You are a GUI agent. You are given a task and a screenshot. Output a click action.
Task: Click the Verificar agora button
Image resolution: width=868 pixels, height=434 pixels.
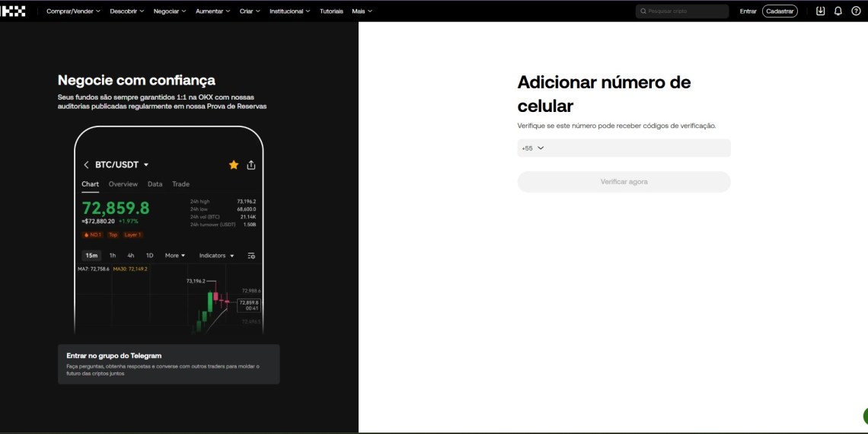click(x=624, y=182)
